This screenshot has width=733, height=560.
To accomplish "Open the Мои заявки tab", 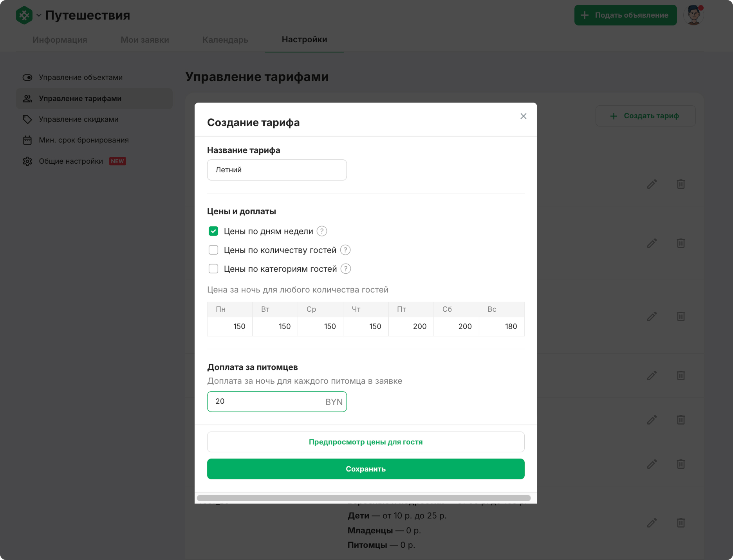I will pyautogui.click(x=145, y=40).
